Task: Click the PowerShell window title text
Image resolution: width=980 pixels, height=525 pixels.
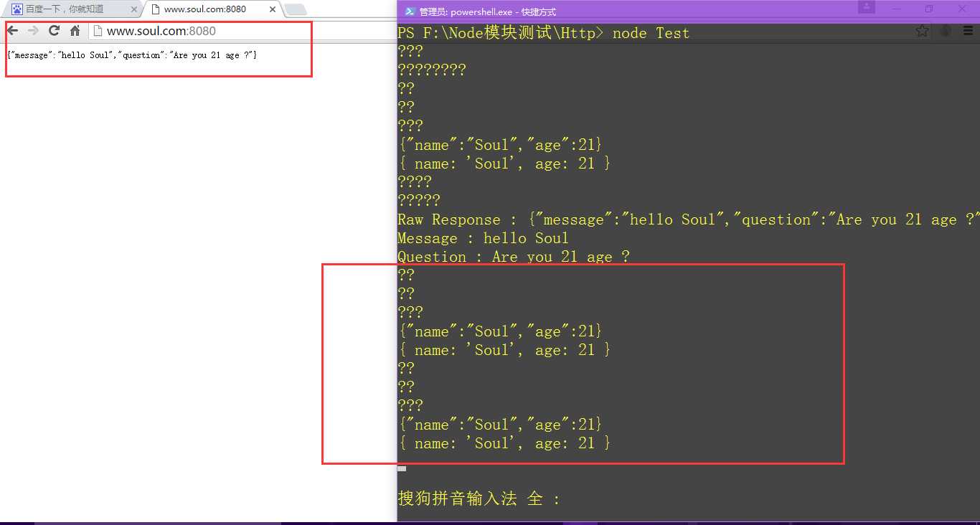Action: click(x=488, y=11)
